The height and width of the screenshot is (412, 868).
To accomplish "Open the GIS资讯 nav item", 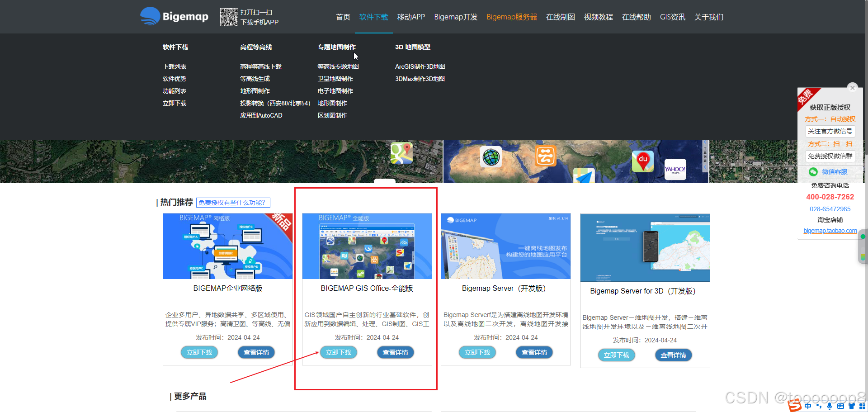I will 673,17.
